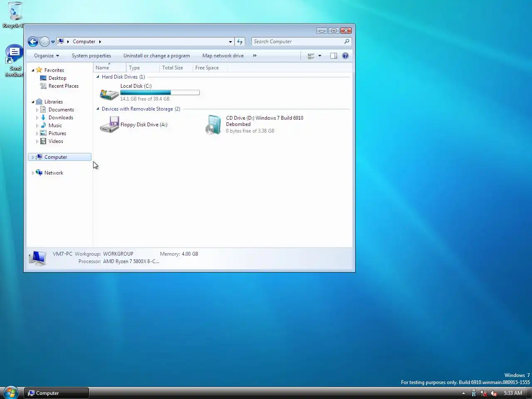Open the Help question mark icon
Viewport: 532px width, 399px height.
[x=345, y=56]
